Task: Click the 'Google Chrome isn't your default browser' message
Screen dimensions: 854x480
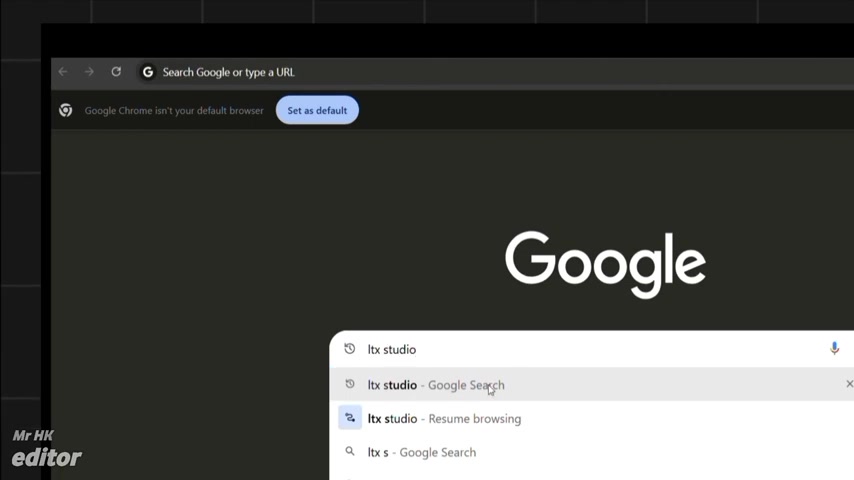Action: point(174,111)
